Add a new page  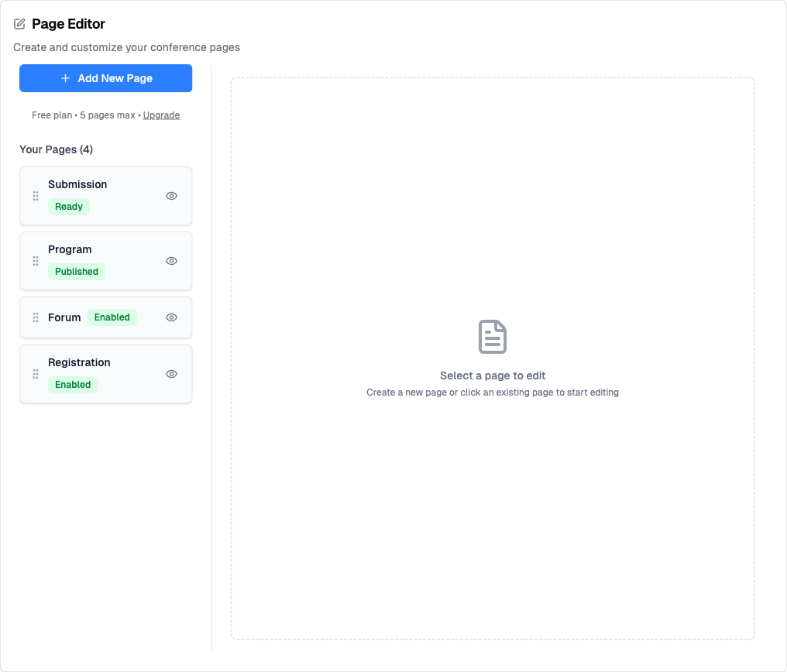coord(106,78)
